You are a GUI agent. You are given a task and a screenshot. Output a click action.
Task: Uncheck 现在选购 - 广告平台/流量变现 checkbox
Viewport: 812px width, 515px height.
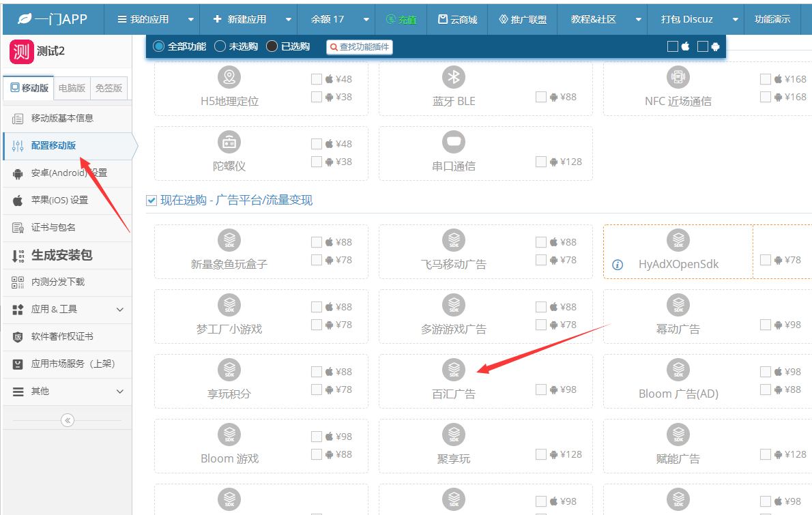(x=151, y=201)
